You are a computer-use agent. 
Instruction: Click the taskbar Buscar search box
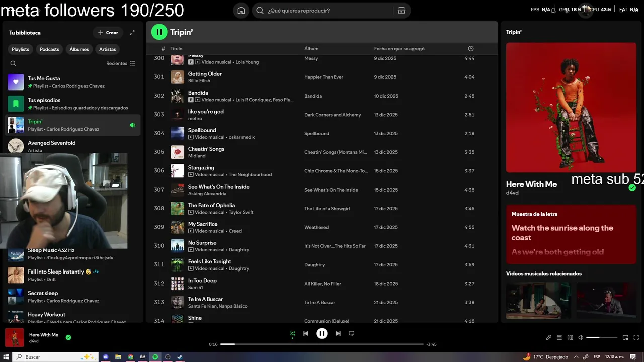tap(55, 357)
